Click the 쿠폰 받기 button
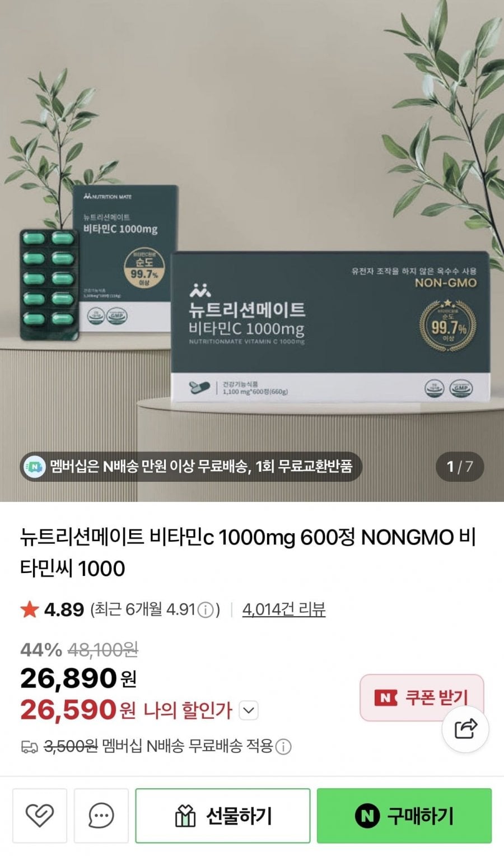The height and width of the screenshot is (856, 504). (422, 697)
